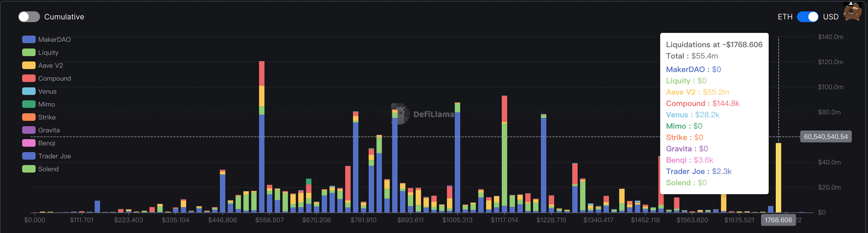Click the yellow Aave V2 bar at $1768.606
The width and height of the screenshot is (868, 233).
pos(778,178)
